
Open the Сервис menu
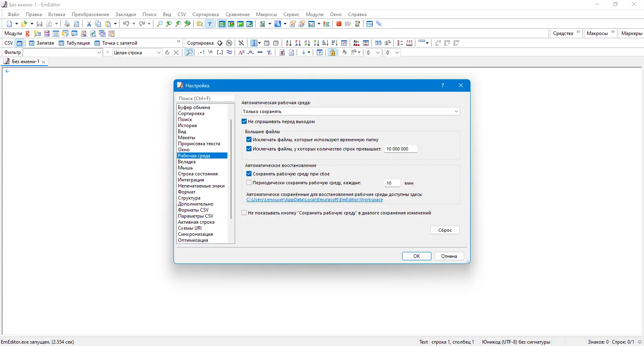click(291, 14)
